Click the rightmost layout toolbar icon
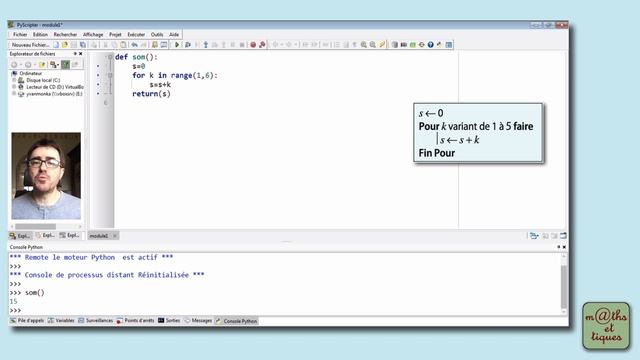This screenshot has height=360, width=640. click(x=449, y=45)
